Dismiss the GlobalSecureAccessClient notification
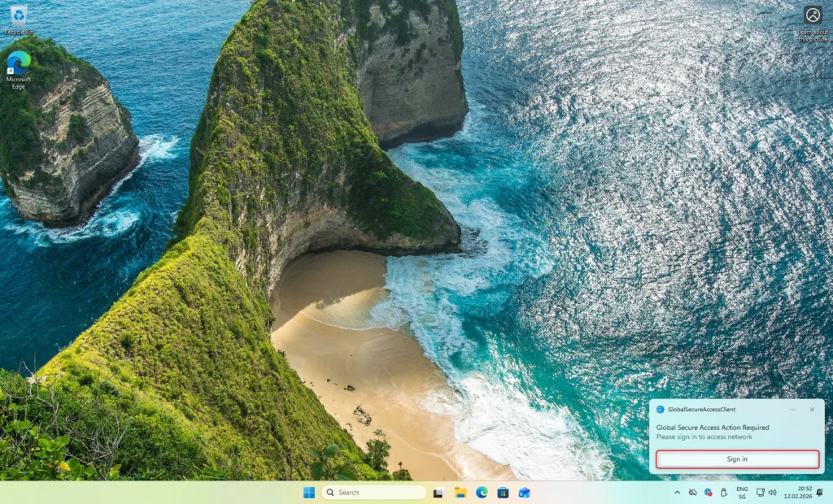This screenshot has height=504, width=833. [x=811, y=410]
